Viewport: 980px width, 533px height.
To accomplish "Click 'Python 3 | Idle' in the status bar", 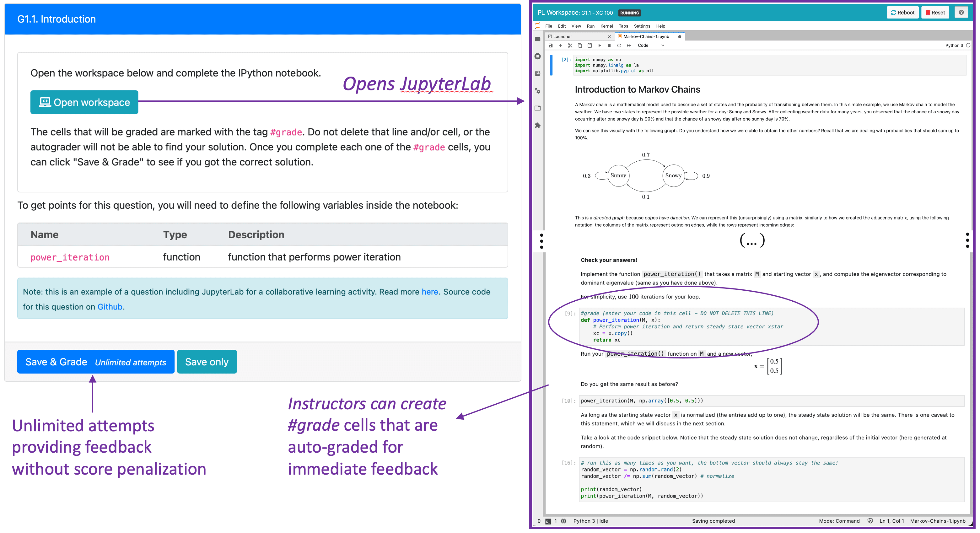I will click(x=590, y=521).
